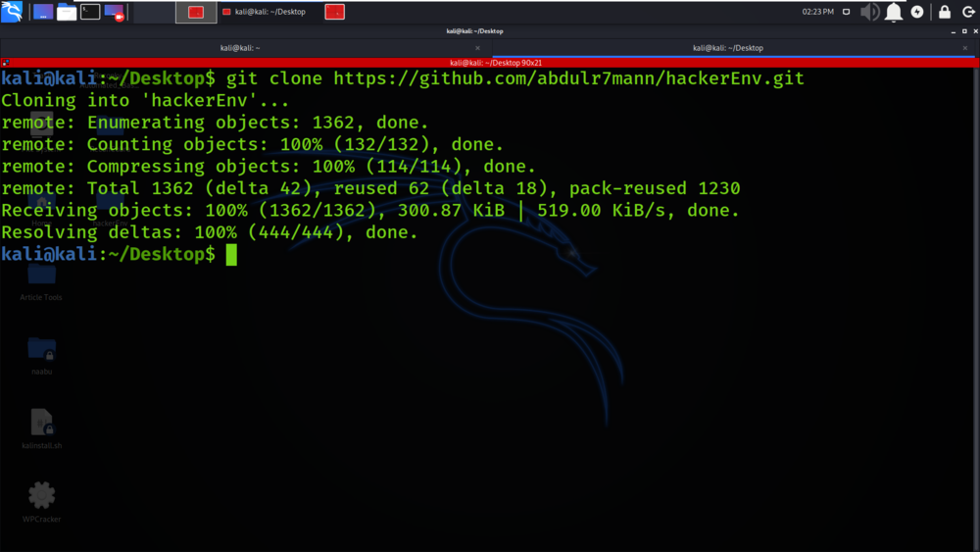Image resolution: width=980 pixels, height=552 pixels.
Task: Switch to the kali@kali: ~/Desktop tab
Action: pyautogui.click(x=727, y=48)
